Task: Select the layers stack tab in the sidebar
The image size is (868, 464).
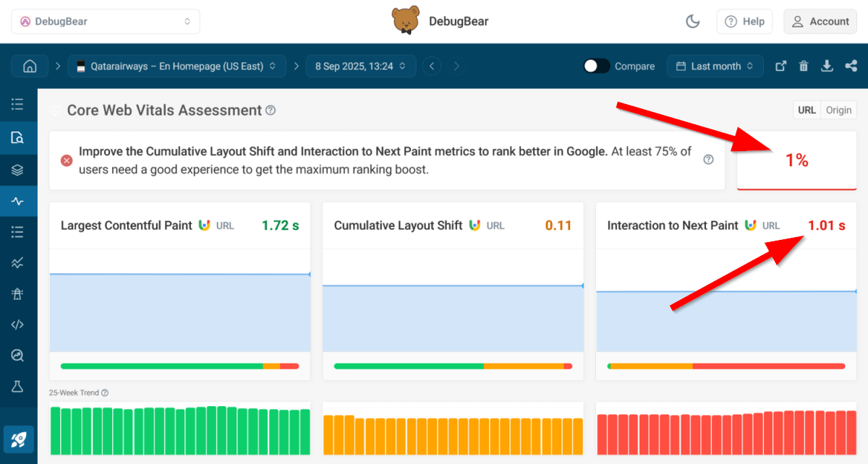Action: click(18, 170)
